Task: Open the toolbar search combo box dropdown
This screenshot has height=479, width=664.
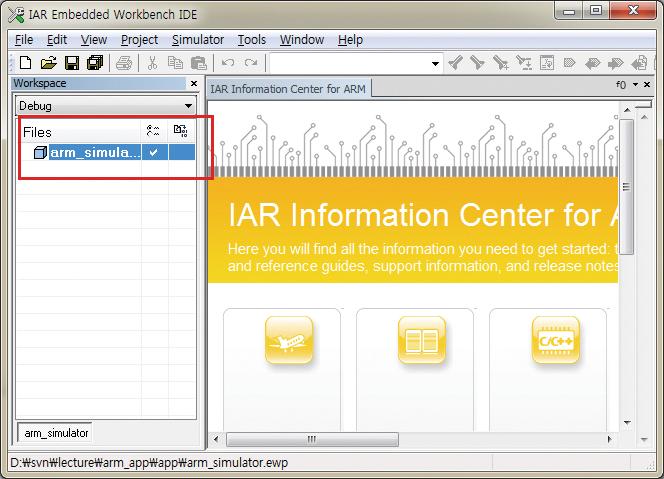Action: (x=435, y=64)
